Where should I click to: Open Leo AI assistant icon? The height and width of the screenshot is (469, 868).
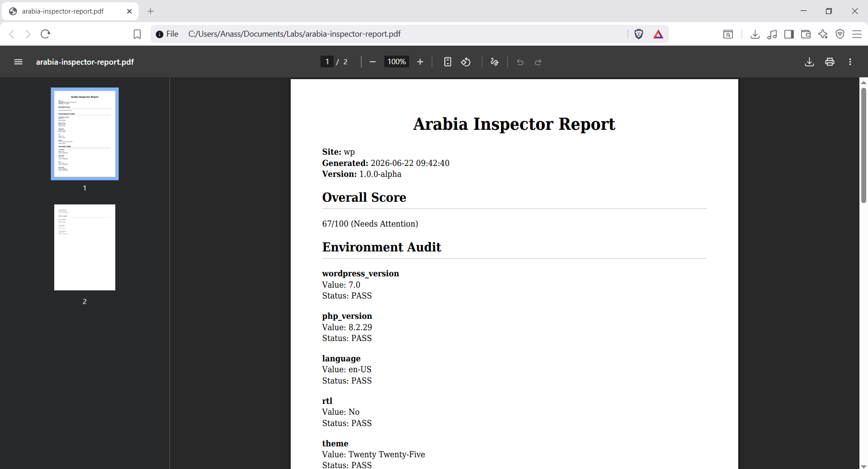pyautogui.click(x=823, y=34)
